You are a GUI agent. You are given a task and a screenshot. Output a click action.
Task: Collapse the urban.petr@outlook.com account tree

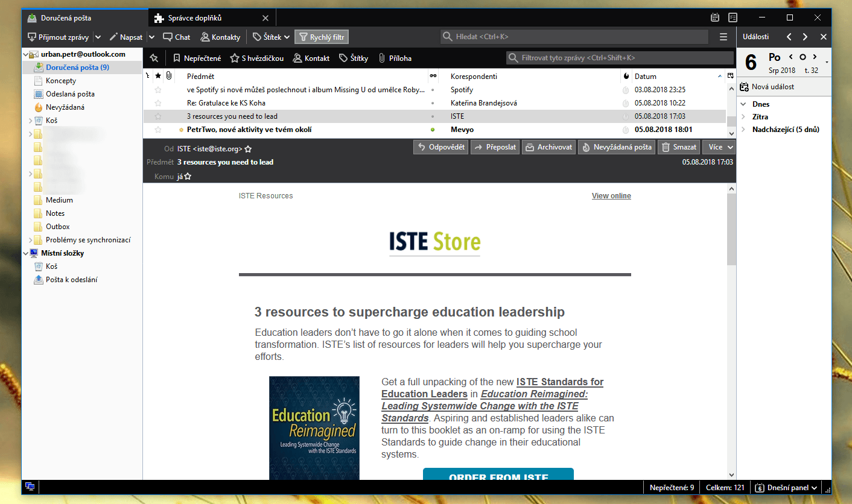(26, 54)
